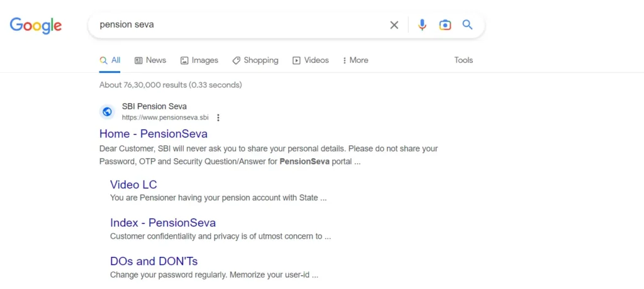This screenshot has width=644, height=289.
Task: Click the 'SBI Pension Seva' site name
Action: pos(155,106)
